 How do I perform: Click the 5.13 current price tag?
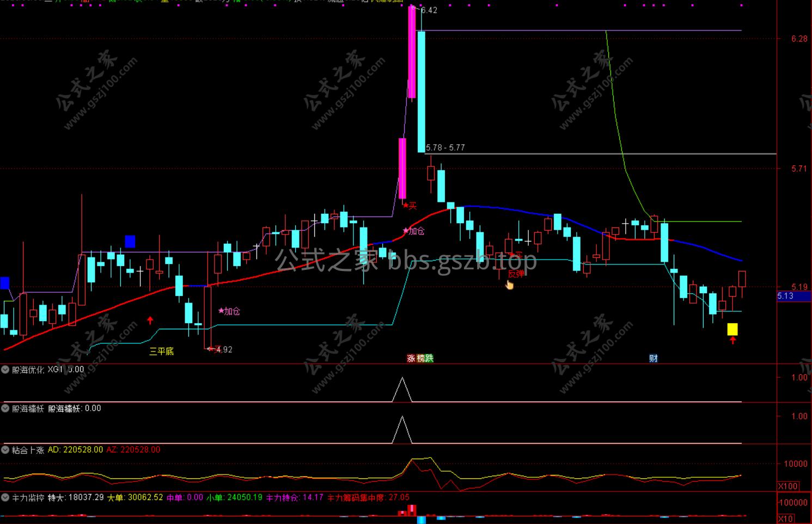point(794,296)
